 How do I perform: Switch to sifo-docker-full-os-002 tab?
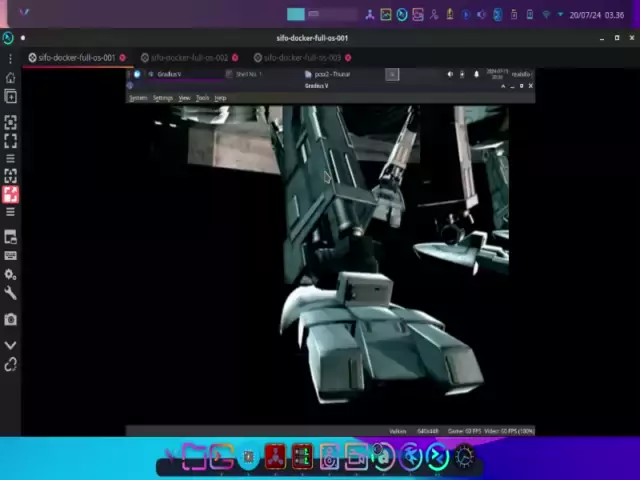189,58
